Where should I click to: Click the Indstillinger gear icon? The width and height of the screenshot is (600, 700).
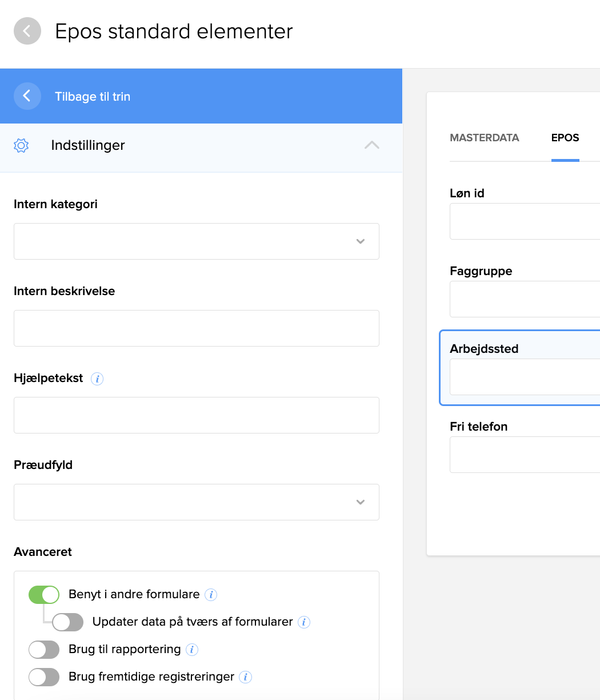(x=21, y=145)
